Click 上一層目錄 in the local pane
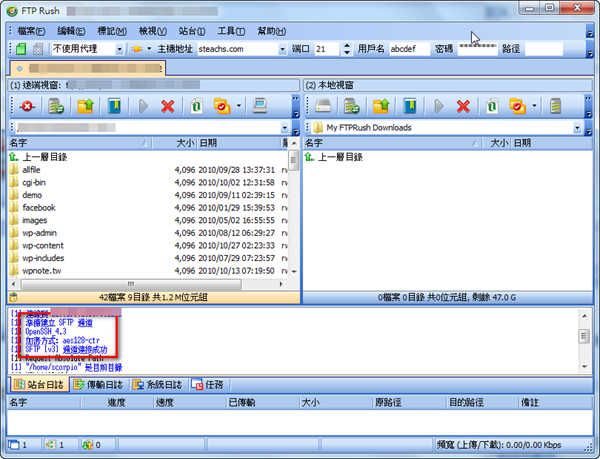This screenshot has height=459, width=600. [x=340, y=157]
